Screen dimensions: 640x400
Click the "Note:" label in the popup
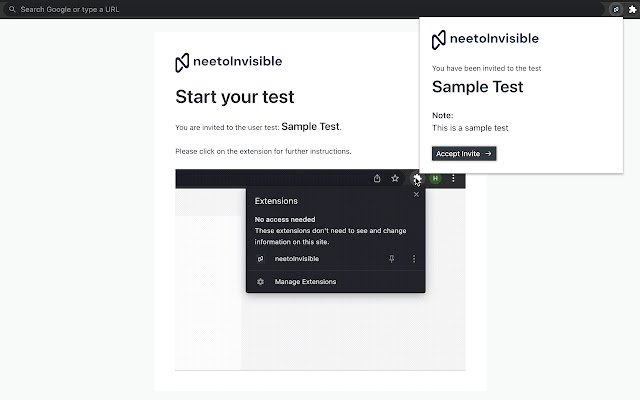tap(442, 116)
